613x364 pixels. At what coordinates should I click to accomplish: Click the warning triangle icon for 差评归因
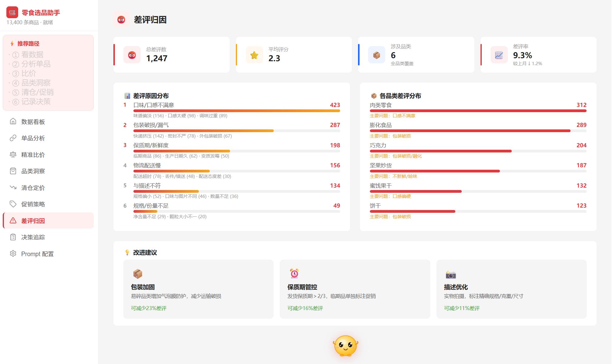point(13,221)
